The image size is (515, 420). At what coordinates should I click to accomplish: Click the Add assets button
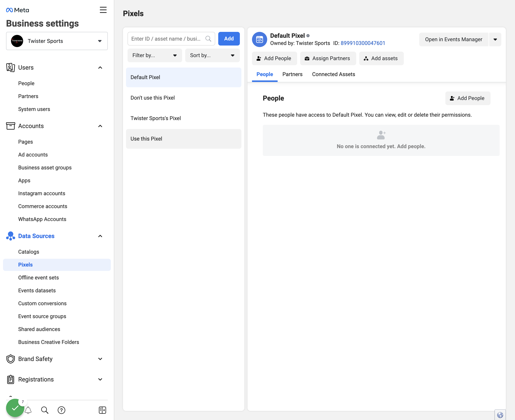(x=381, y=58)
